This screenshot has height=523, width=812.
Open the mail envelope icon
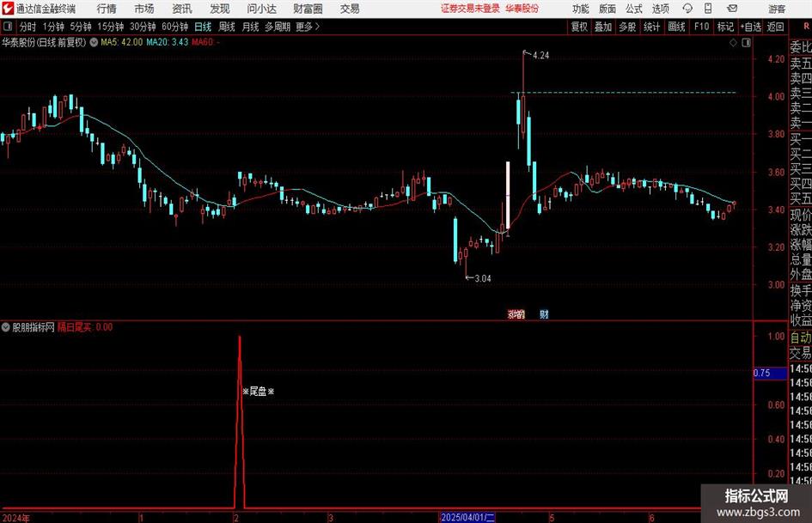[x=732, y=9]
